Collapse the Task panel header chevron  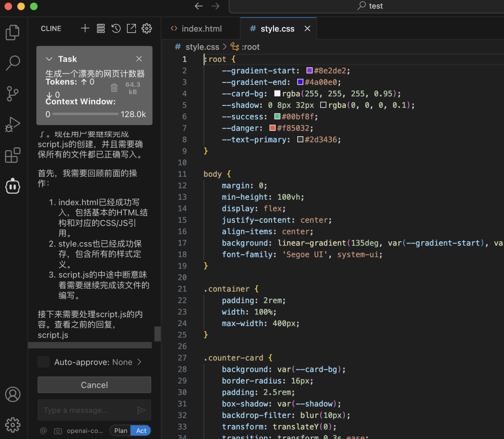49,59
